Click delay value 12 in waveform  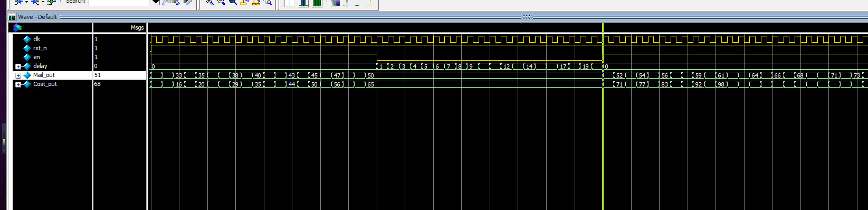pyautogui.click(x=507, y=66)
